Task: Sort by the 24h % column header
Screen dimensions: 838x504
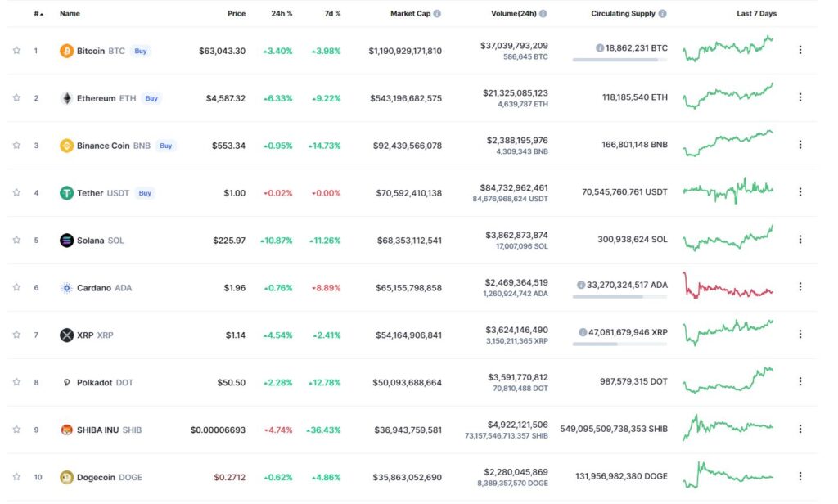Action: pyautogui.click(x=282, y=13)
